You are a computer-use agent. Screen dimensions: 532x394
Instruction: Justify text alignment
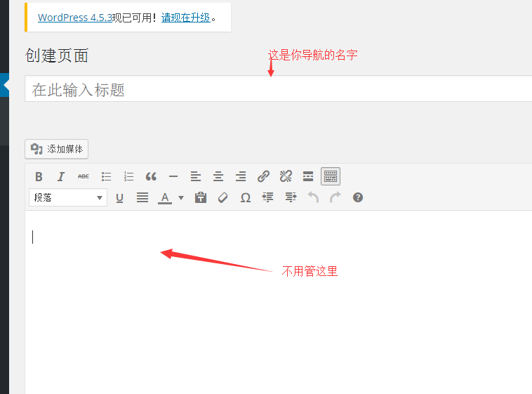142,197
